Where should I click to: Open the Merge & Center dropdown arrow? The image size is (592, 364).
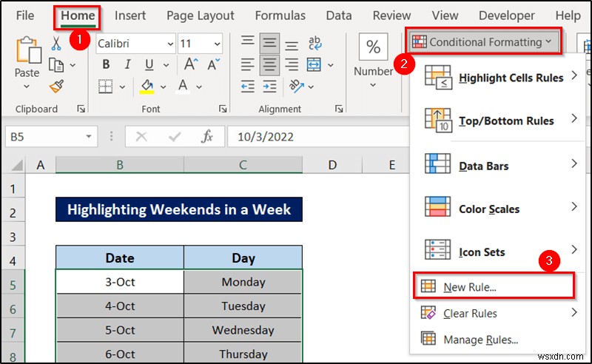331,65
